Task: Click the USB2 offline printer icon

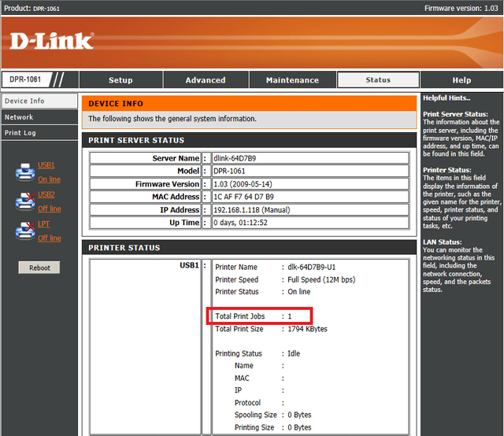Action: pyautogui.click(x=25, y=201)
